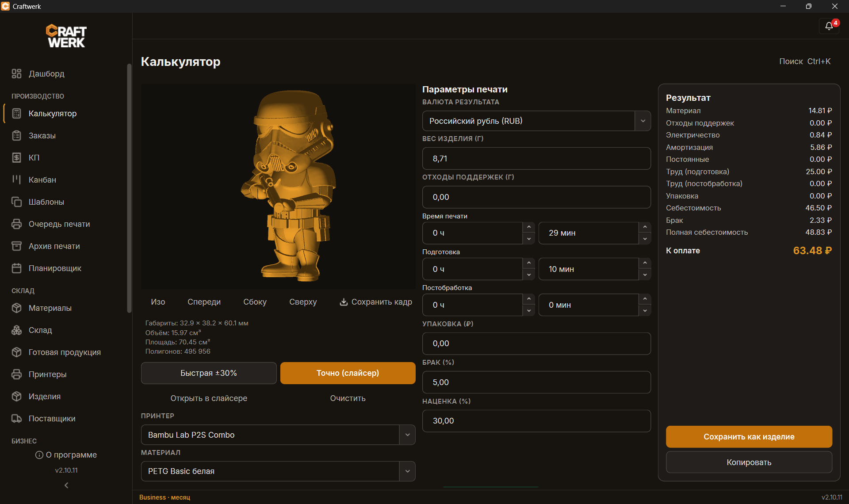This screenshot has width=849, height=504.
Task: Click the Готовая продукция package icon
Action: [16, 352]
